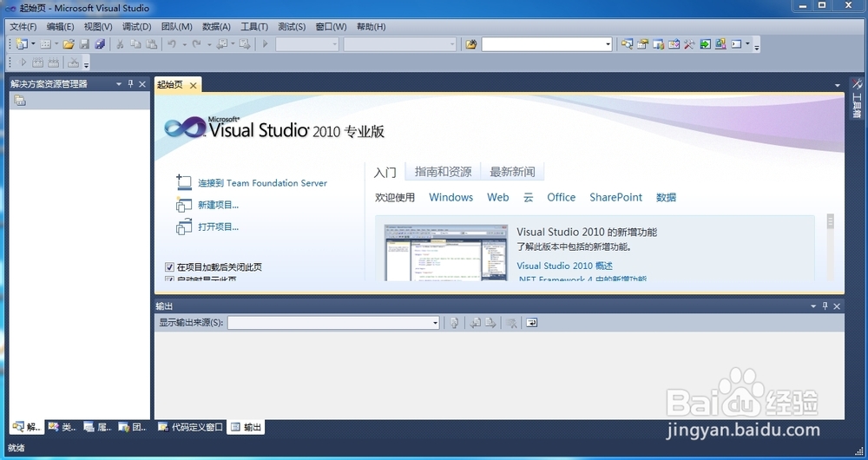Image resolution: width=868 pixels, height=460 pixels.
Task: Select the 代码定义窗口 bottom tab
Action: [190, 427]
